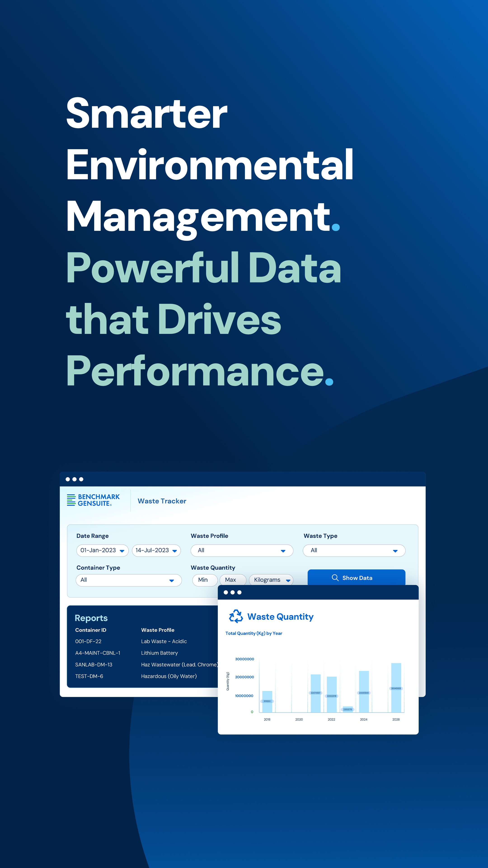Click the Total Quantity (Kg) by Year label

(x=254, y=633)
